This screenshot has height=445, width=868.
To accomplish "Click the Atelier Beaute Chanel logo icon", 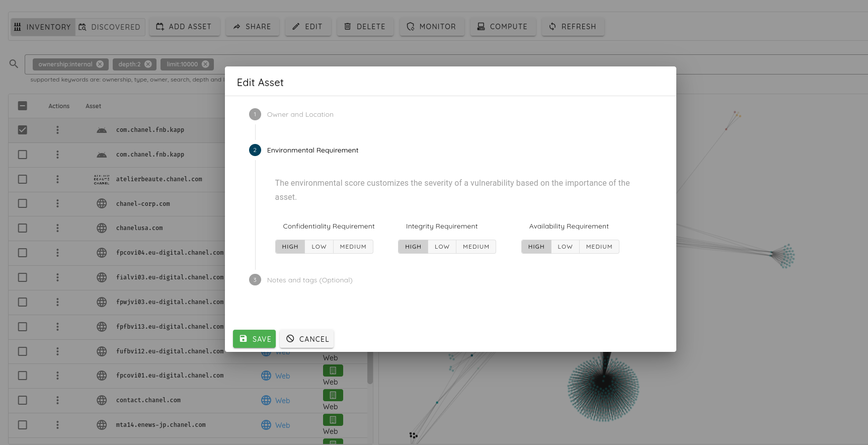I will point(102,179).
